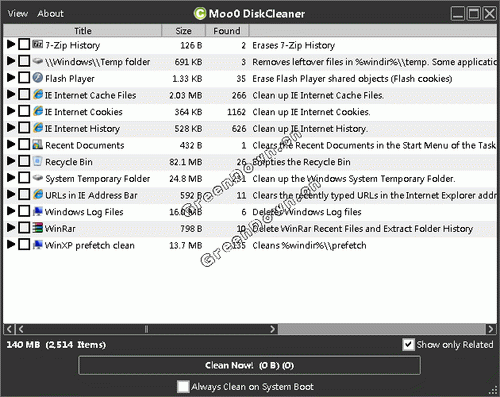Click the right arrow of the wide horizontal scrollbar
Image resolution: width=500 pixels, height=397 pixels.
click(x=490, y=329)
